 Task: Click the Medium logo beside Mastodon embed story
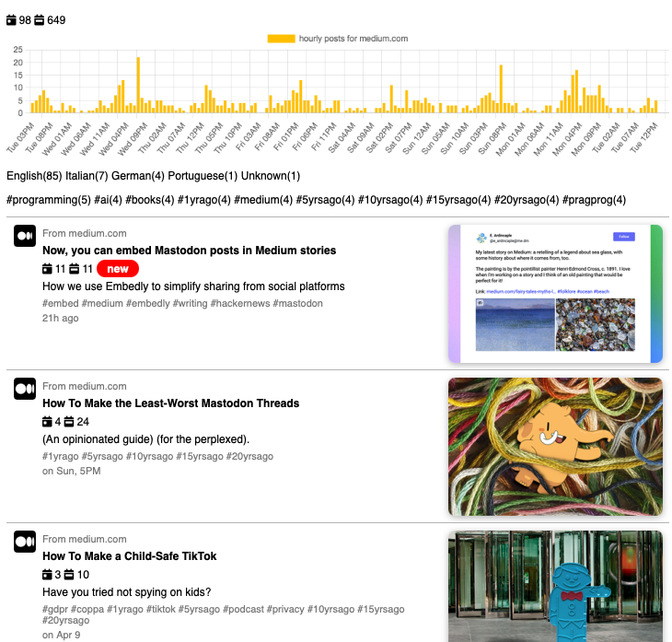[x=25, y=236]
